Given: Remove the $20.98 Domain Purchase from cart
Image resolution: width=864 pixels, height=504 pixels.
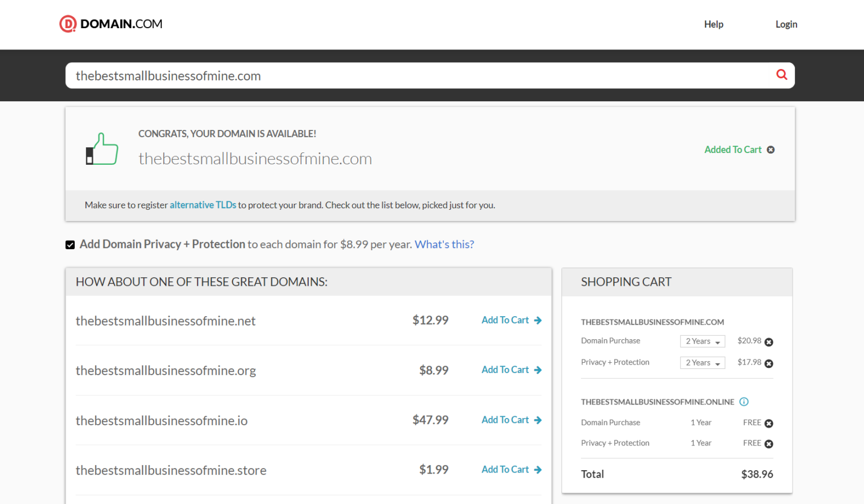Looking at the screenshot, I should click(x=769, y=341).
